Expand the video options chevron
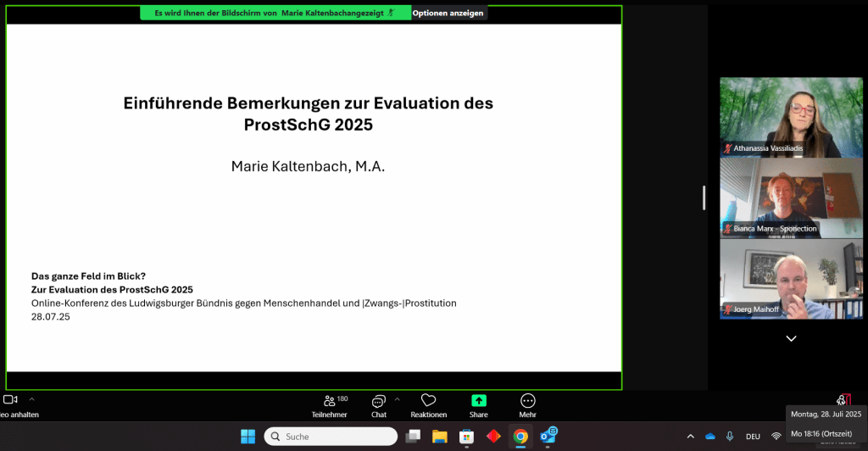This screenshot has height=451, width=868. tap(32, 398)
